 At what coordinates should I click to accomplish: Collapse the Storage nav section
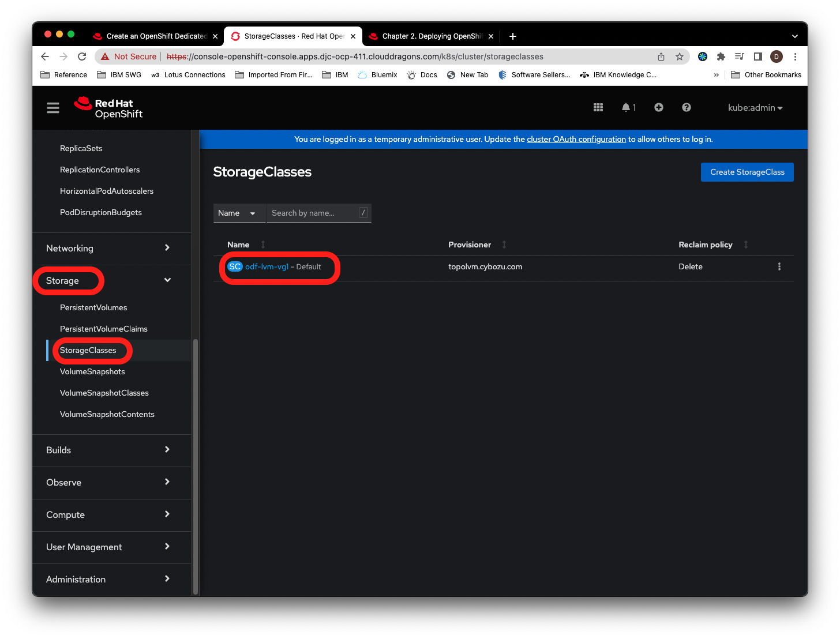tap(111, 280)
